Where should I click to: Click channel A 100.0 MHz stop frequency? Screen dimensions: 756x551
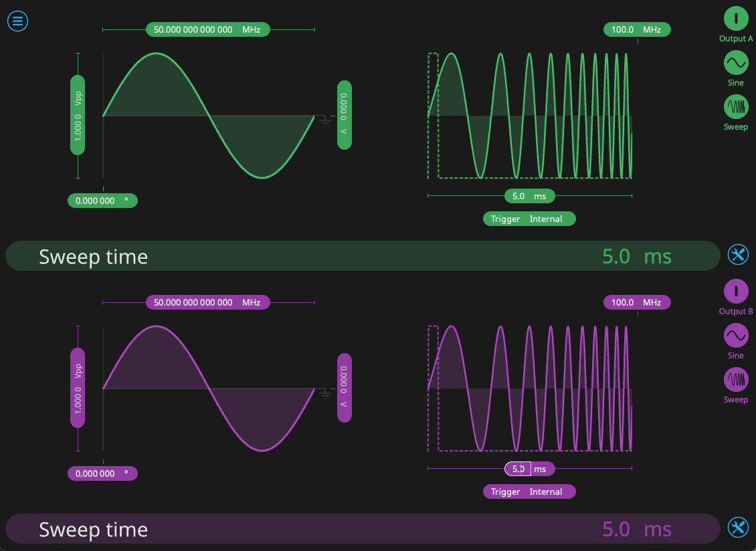[636, 29]
